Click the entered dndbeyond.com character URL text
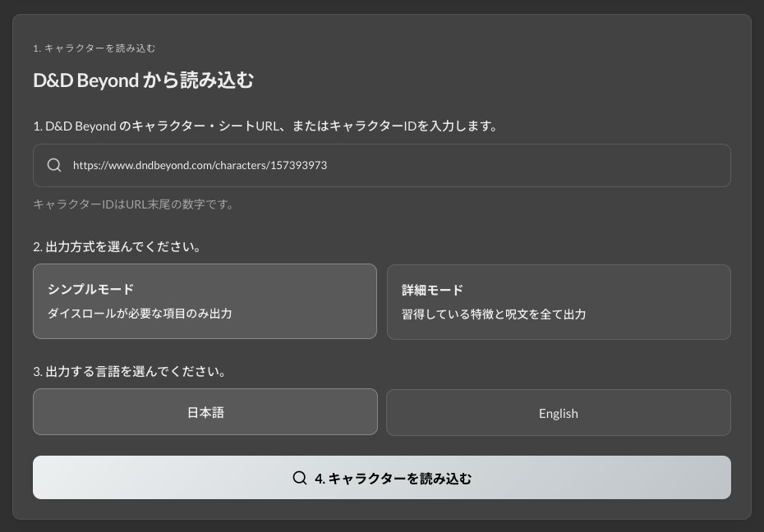The image size is (764, 532). 200,165
